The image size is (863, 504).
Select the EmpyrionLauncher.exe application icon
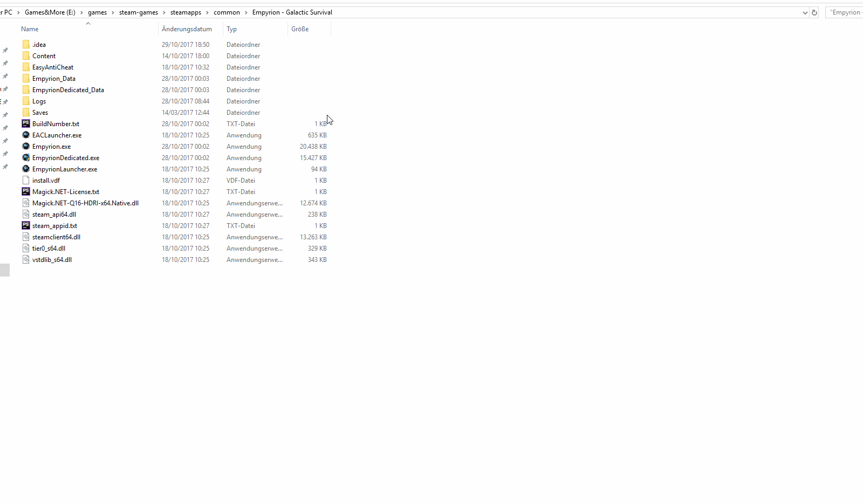(x=26, y=169)
